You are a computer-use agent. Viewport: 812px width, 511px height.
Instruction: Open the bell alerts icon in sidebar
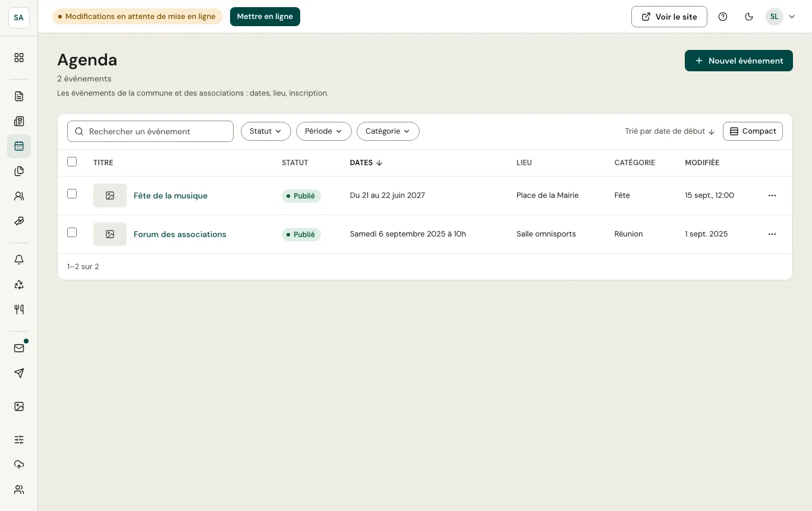point(19,260)
